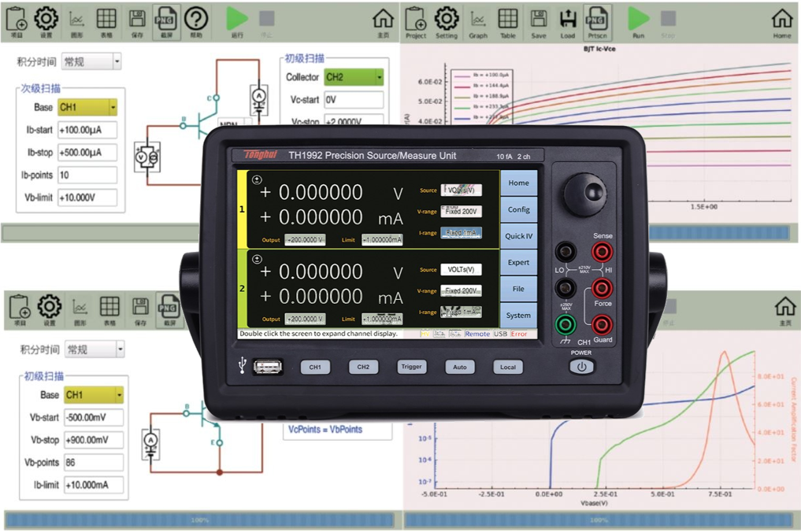Image resolution: width=801 pixels, height=532 pixels.
Task: Select Home on the device side menu
Action: [x=518, y=183]
